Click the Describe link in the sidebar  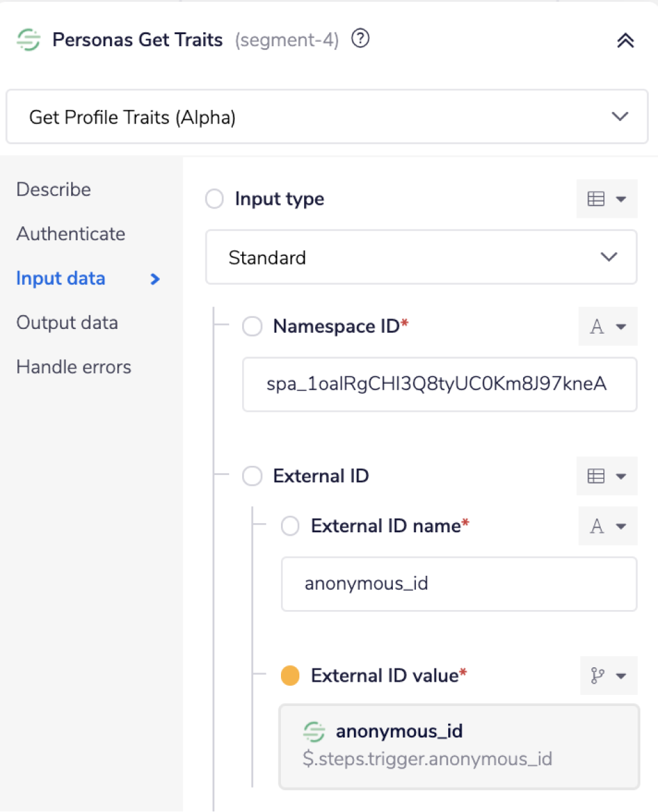[53, 190]
